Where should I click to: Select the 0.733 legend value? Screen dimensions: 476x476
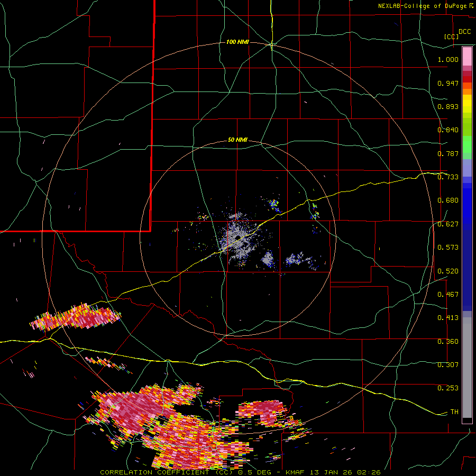448,177
